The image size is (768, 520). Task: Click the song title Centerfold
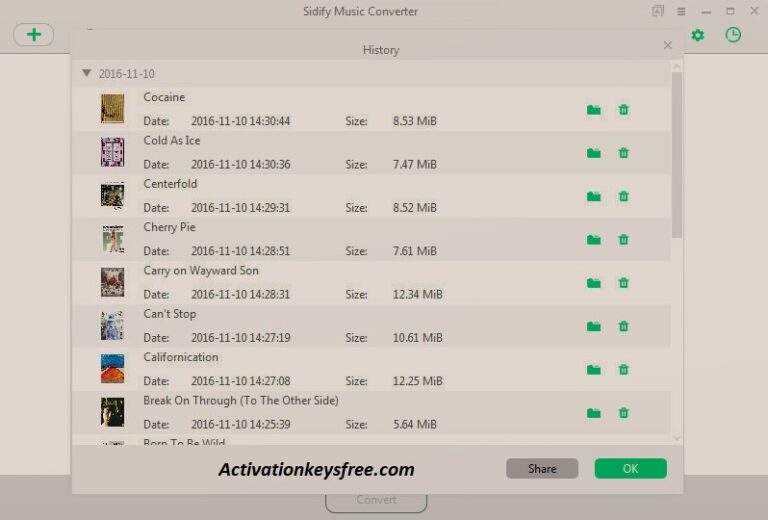pyautogui.click(x=170, y=184)
